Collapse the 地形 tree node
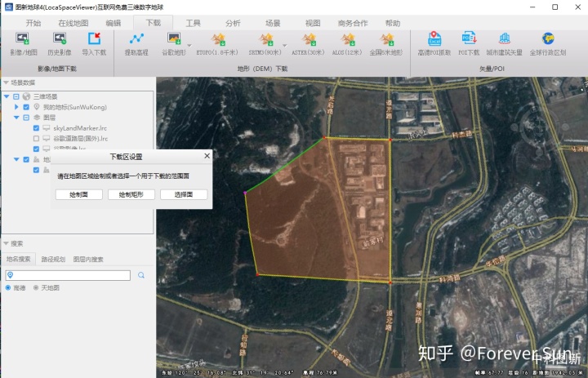 (x=16, y=159)
